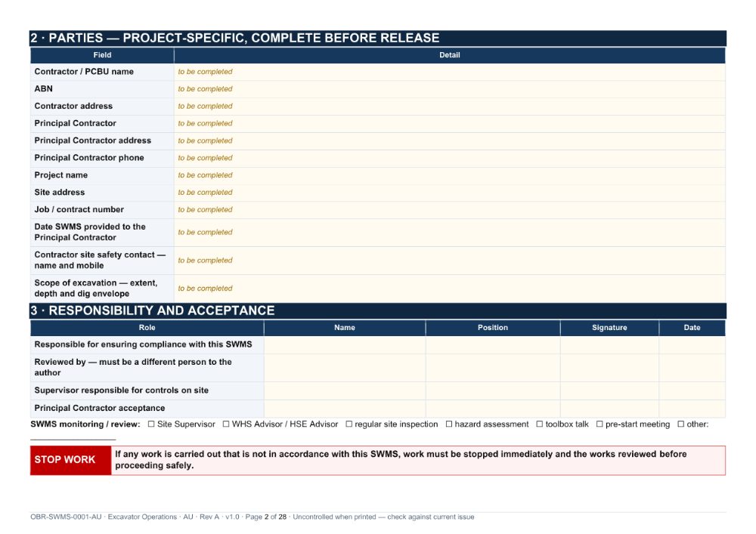Click Name cell for Principal Contractor acceptance
This screenshot has width=756, height=534.
coord(345,409)
